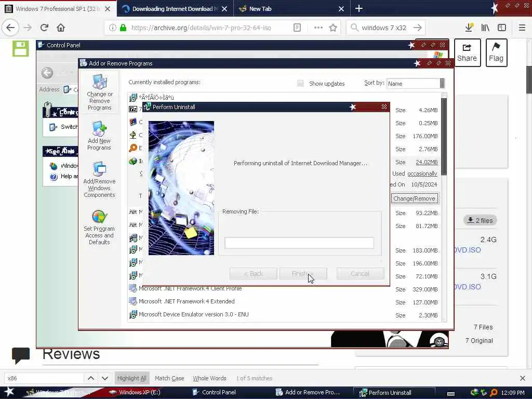
Task: Open the downloads arrow icon
Action: 469,28
